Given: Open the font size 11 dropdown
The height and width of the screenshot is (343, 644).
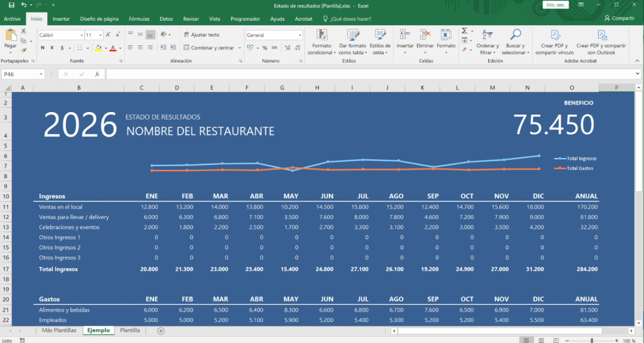Looking at the screenshot, I should click(101, 35).
